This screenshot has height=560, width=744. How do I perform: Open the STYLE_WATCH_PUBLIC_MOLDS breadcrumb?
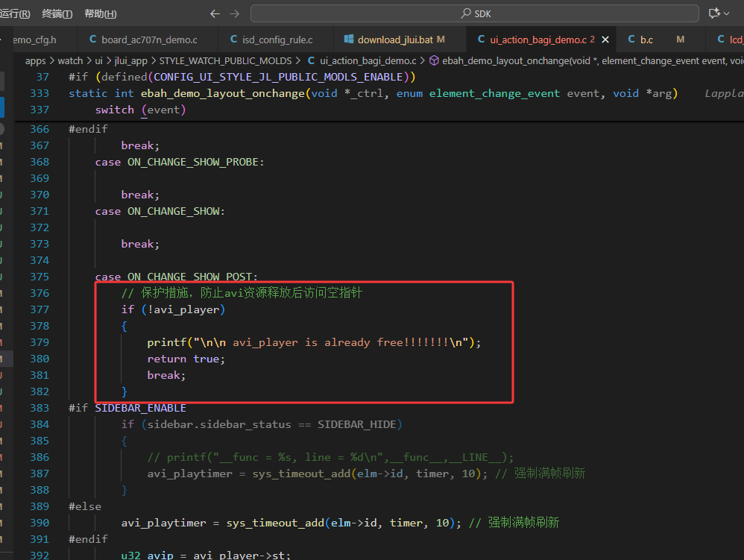[225, 60]
